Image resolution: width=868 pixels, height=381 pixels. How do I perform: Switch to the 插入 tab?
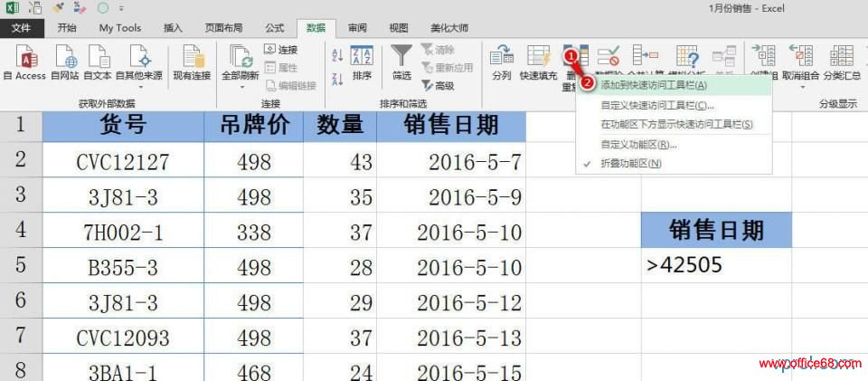(173, 28)
